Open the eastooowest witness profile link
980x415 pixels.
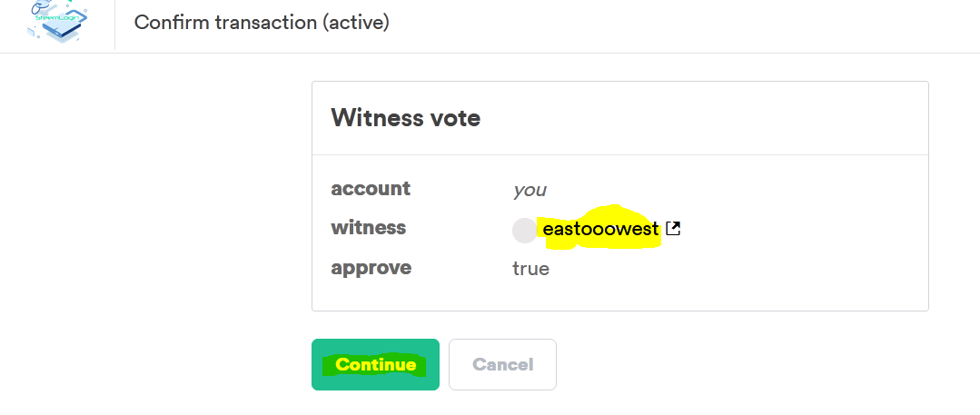click(599, 230)
